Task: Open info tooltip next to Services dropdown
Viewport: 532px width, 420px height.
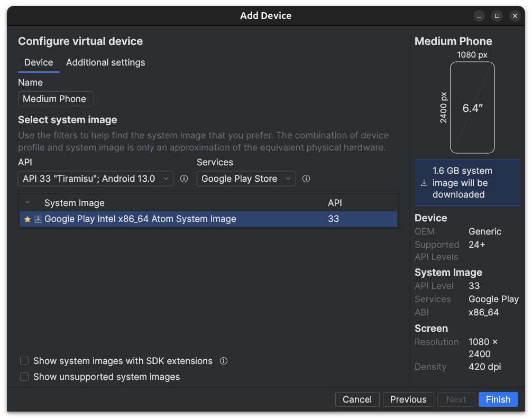Action: 306,179
